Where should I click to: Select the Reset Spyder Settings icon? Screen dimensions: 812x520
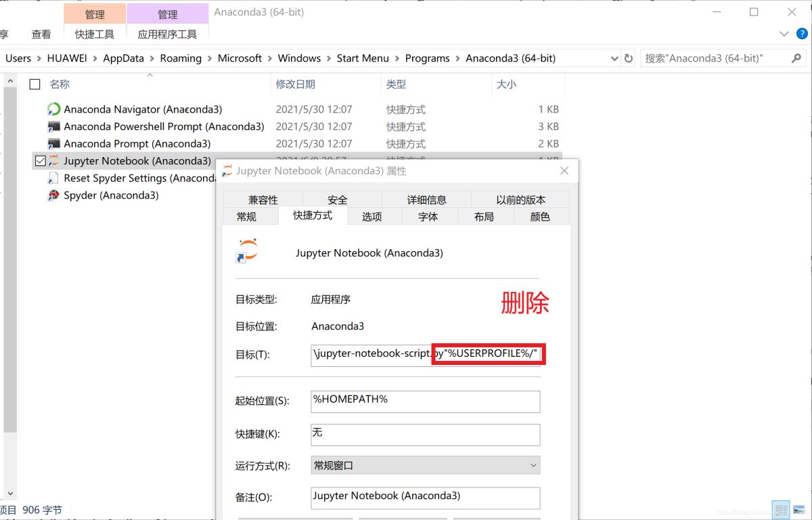tap(53, 178)
